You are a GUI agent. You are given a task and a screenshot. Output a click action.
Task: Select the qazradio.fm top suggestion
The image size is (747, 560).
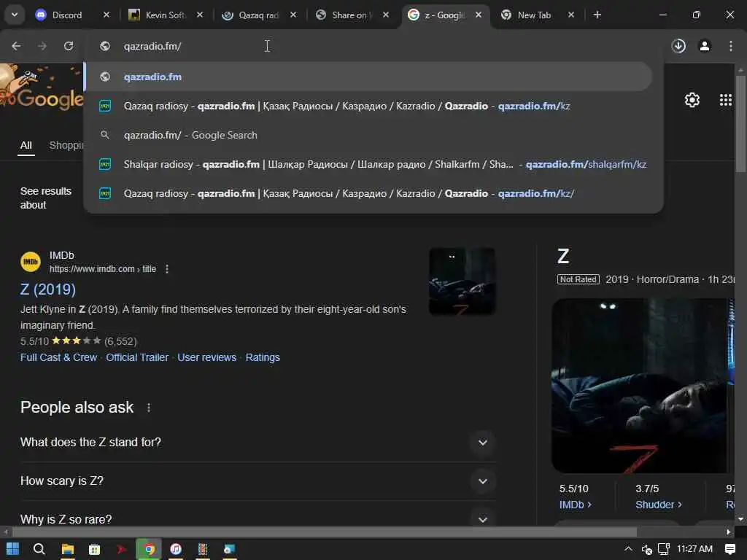point(368,77)
